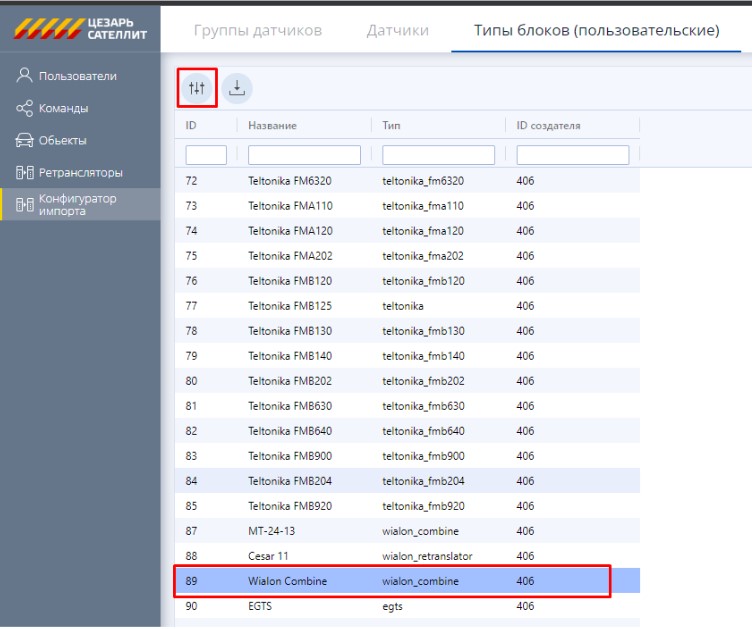Viewport: 753px width, 629px height.
Task: Click the download export icon
Action: click(237, 88)
